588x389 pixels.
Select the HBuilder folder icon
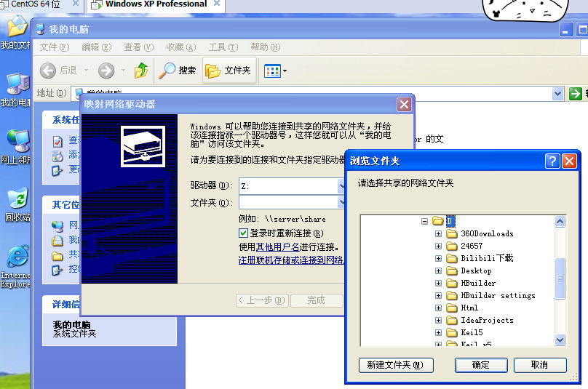(x=452, y=284)
